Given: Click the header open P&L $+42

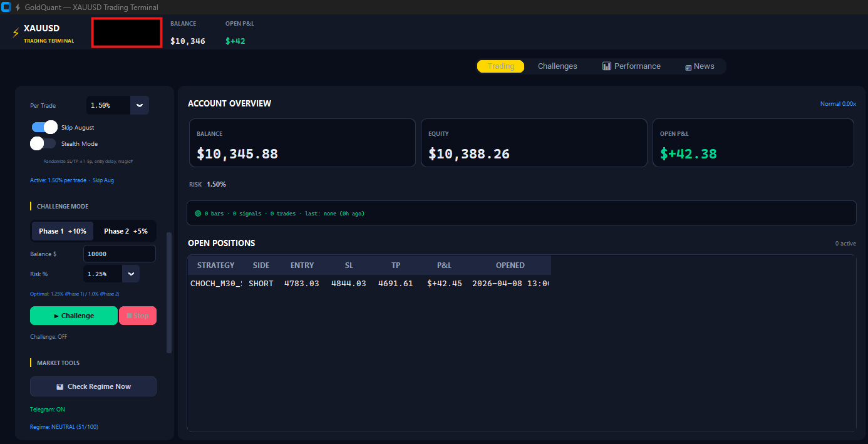Looking at the screenshot, I should [235, 41].
